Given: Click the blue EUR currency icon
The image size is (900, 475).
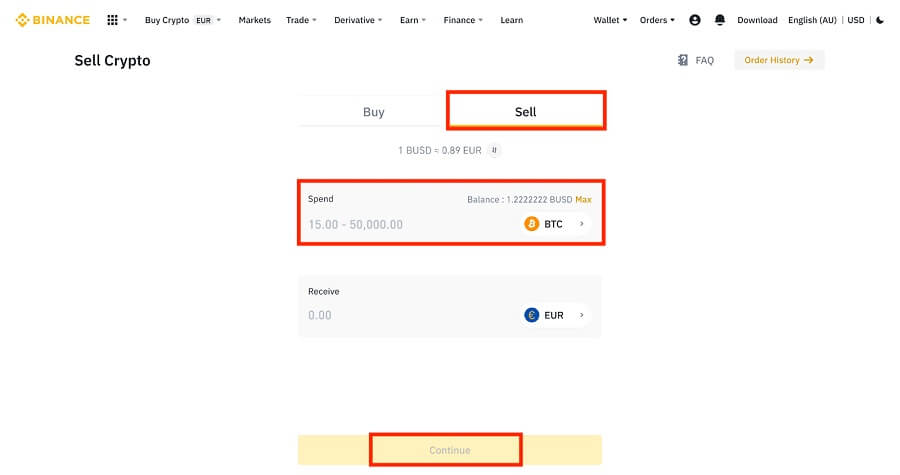Looking at the screenshot, I should 532,315.
